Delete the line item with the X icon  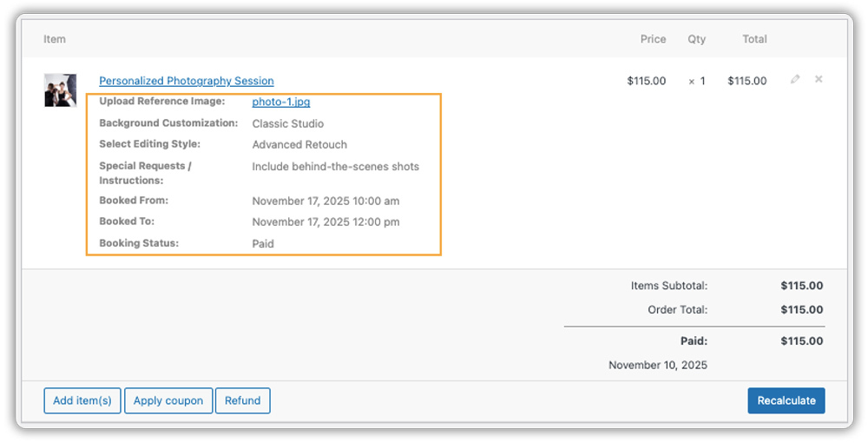(819, 80)
